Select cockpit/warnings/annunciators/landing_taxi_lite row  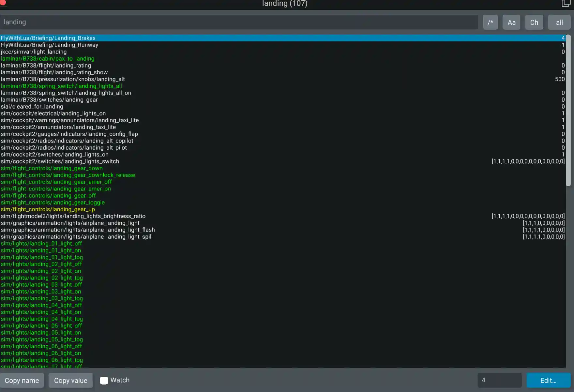(x=283, y=120)
